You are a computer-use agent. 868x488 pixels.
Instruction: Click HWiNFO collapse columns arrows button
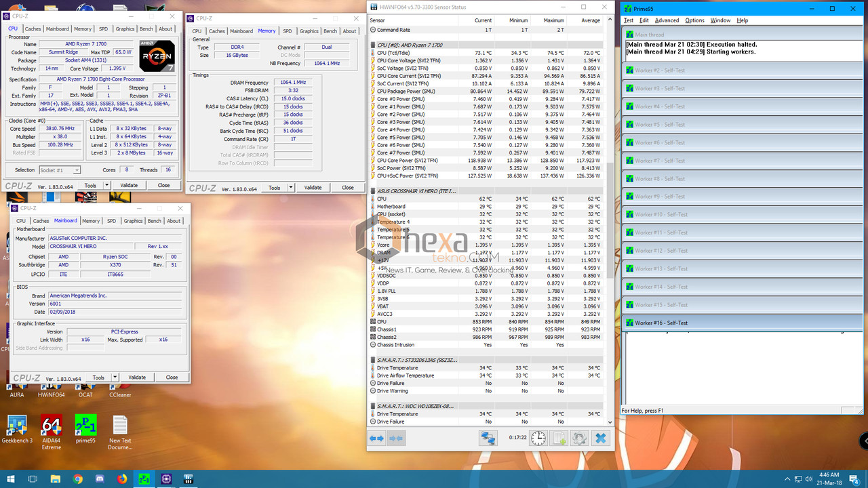click(397, 439)
